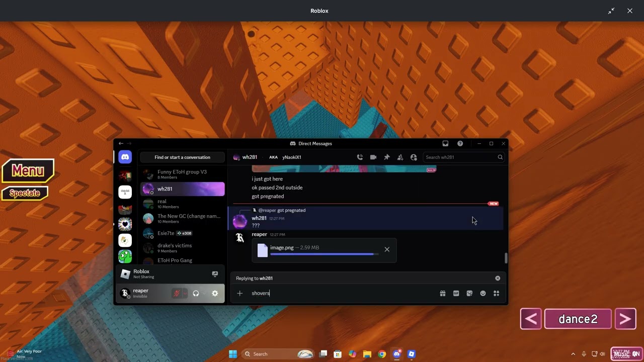The width and height of the screenshot is (644, 362).
Task: Open the Windows Start menu
Action: (x=233, y=354)
